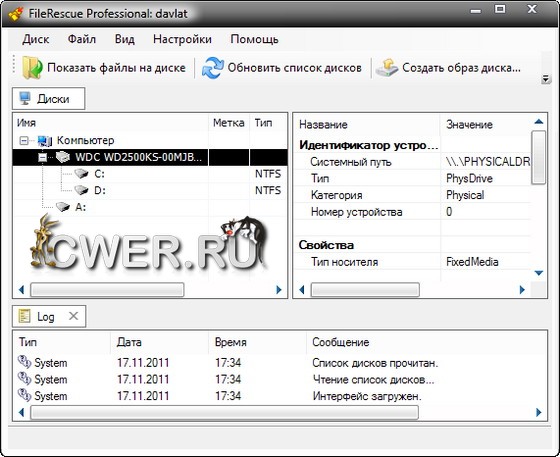Select log entry Интерфейс загружен.
The image size is (560, 457).
(x=280, y=396)
